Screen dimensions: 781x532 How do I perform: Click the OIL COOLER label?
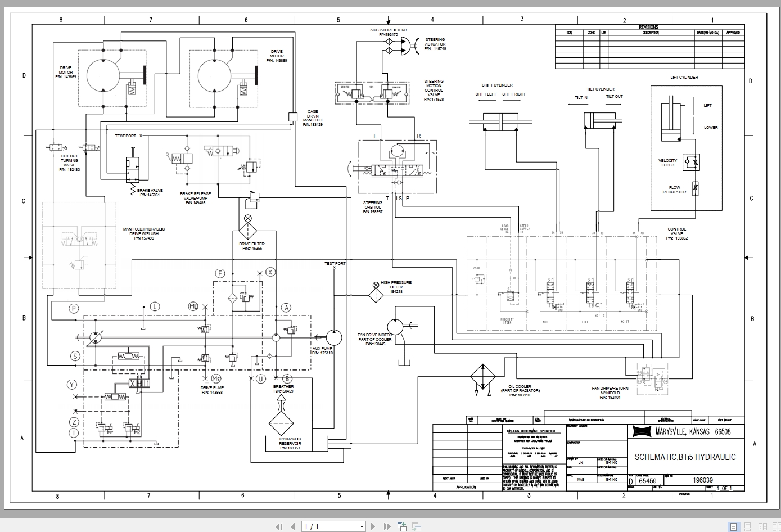tap(520, 391)
